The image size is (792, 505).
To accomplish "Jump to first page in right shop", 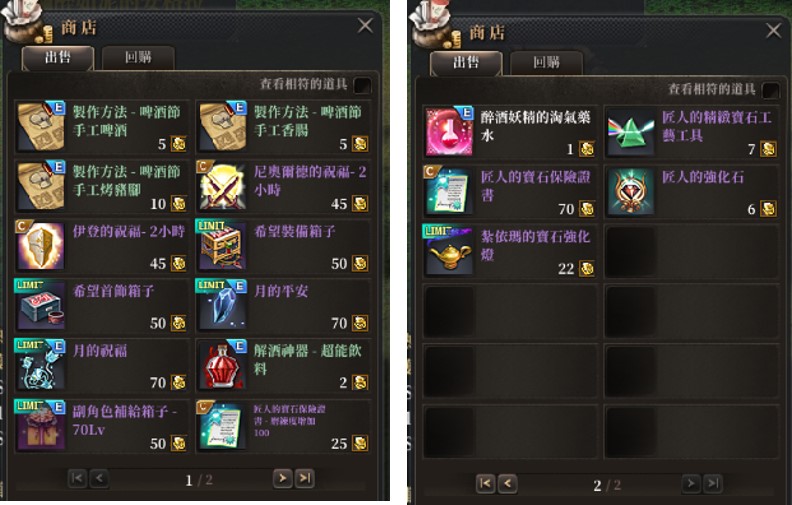I will pyautogui.click(x=485, y=484).
